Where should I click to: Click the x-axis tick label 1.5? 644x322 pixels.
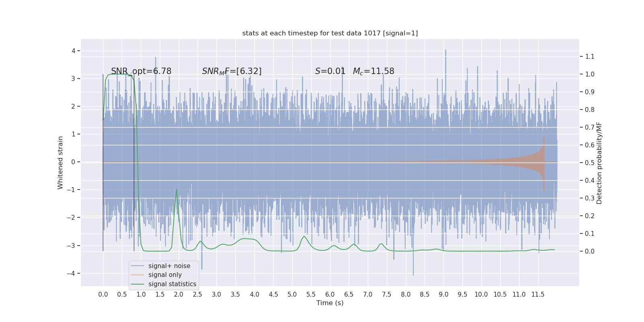point(160,294)
